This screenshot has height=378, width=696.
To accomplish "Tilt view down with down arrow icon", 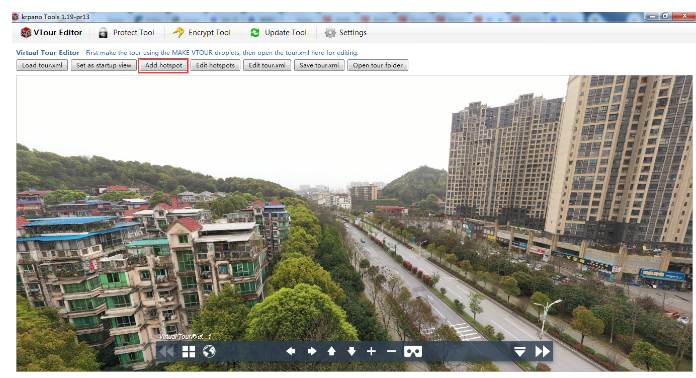I will pos(352,351).
